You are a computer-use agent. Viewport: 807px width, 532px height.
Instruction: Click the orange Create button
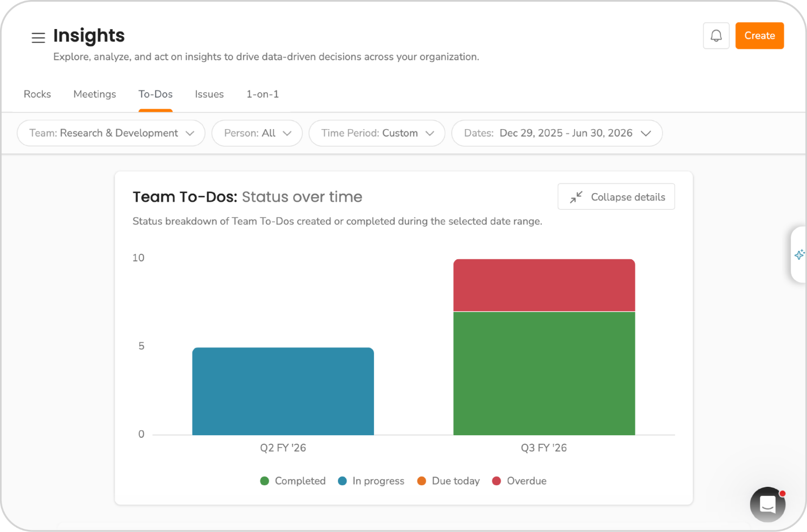[759, 36]
